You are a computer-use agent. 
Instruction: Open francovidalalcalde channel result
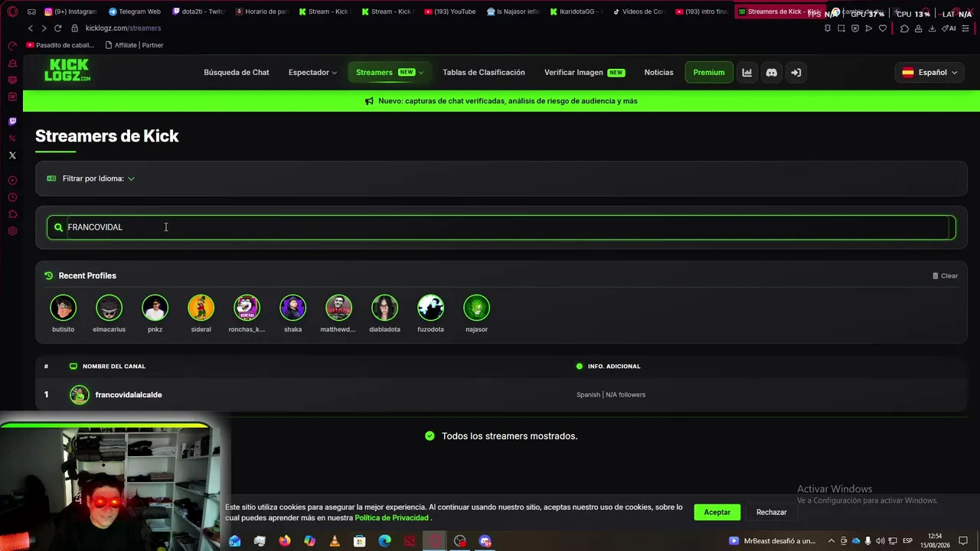129,395
